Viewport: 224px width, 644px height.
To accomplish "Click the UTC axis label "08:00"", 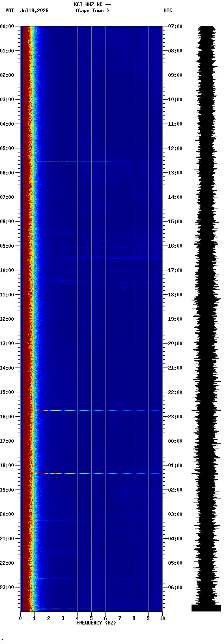I will click(175, 51).
